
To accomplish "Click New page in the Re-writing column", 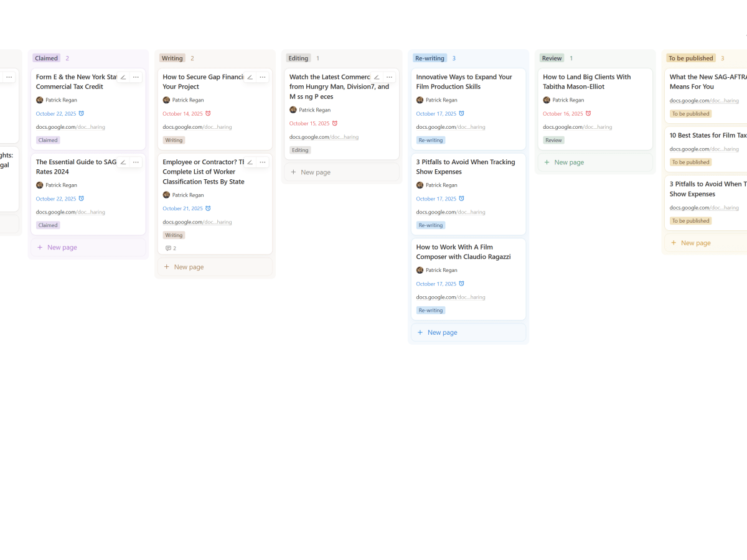I will 437,332.
